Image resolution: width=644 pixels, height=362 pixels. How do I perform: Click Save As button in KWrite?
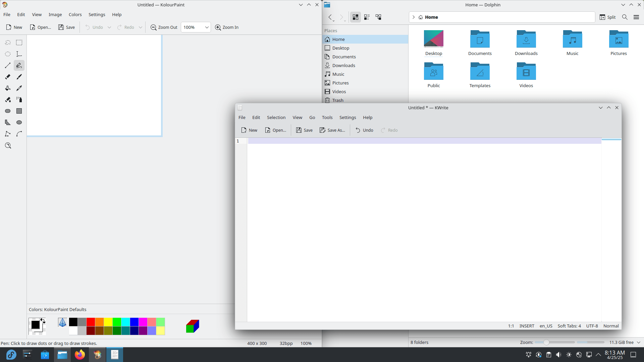(x=332, y=130)
